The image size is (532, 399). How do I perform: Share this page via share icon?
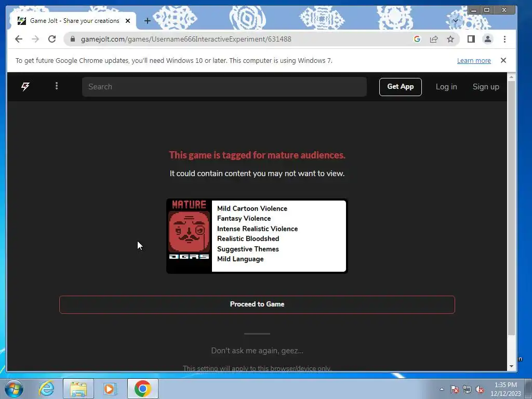(434, 39)
